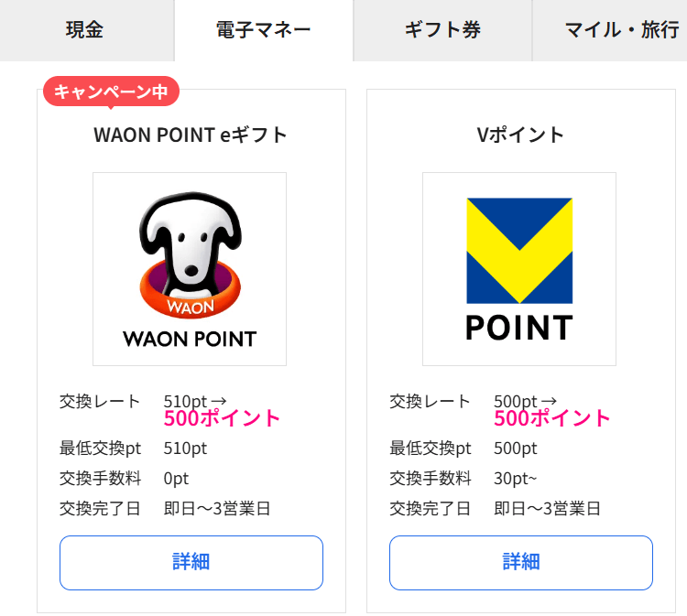Open 詳細 for Vポイント
The image size is (687, 616).
521,562
